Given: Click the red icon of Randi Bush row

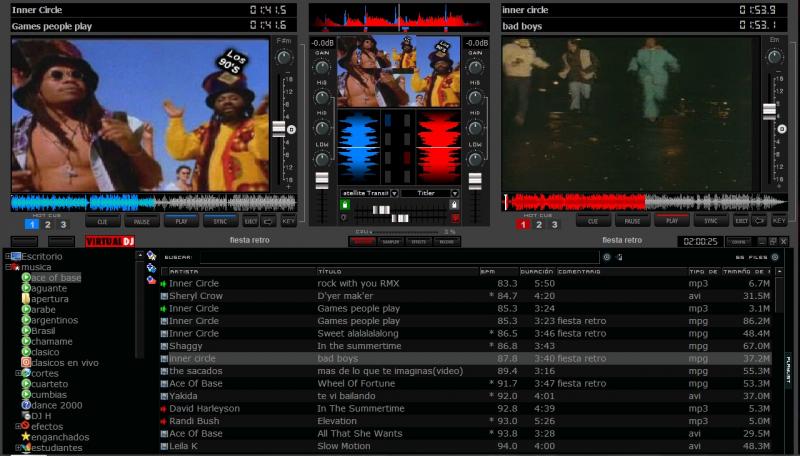Looking at the screenshot, I should (x=164, y=421).
